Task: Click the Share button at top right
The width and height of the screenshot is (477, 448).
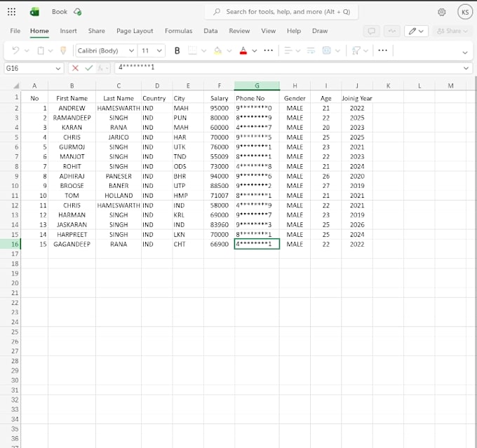Action: (x=452, y=31)
